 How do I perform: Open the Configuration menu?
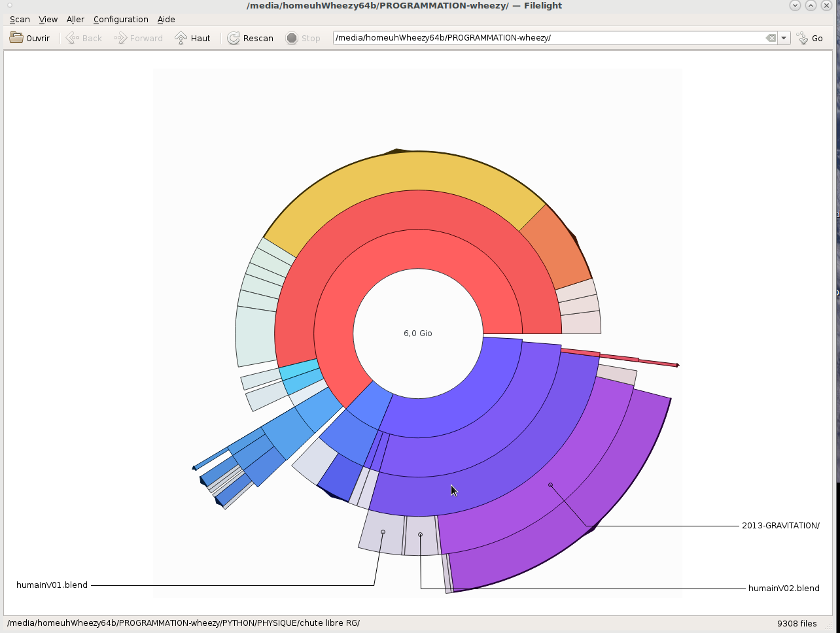tap(120, 20)
